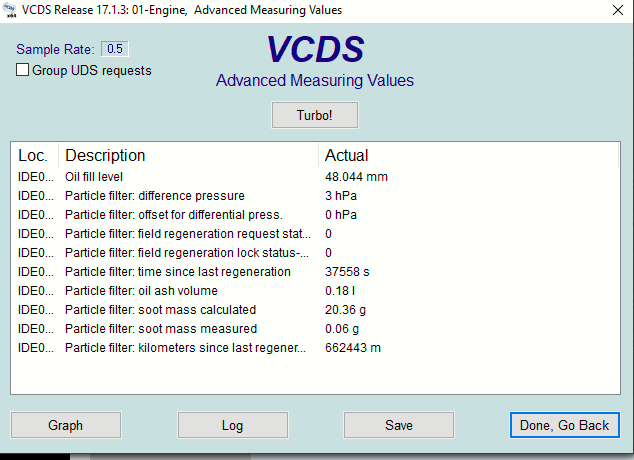Click the 3 hPa actual value

pos(341,196)
